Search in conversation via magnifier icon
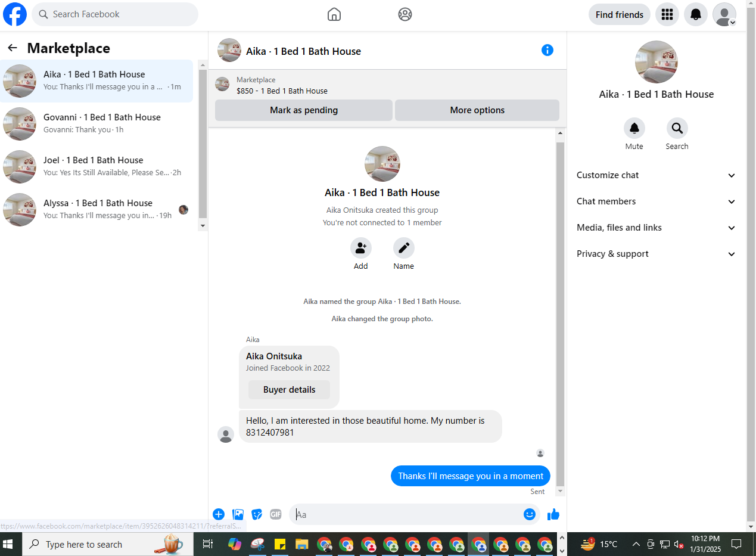 tap(677, 128)
